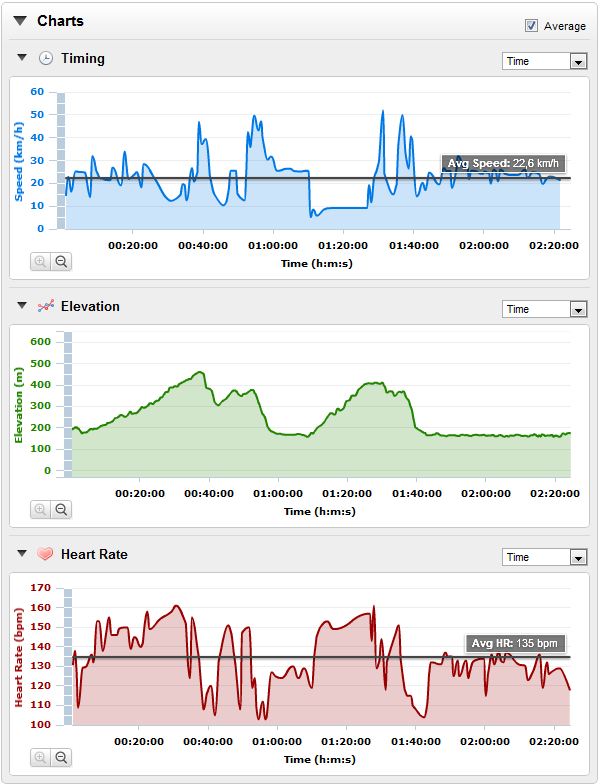Zoom in on the Timing chart
This screenshot has height=784, width=600.
(41, 261)
